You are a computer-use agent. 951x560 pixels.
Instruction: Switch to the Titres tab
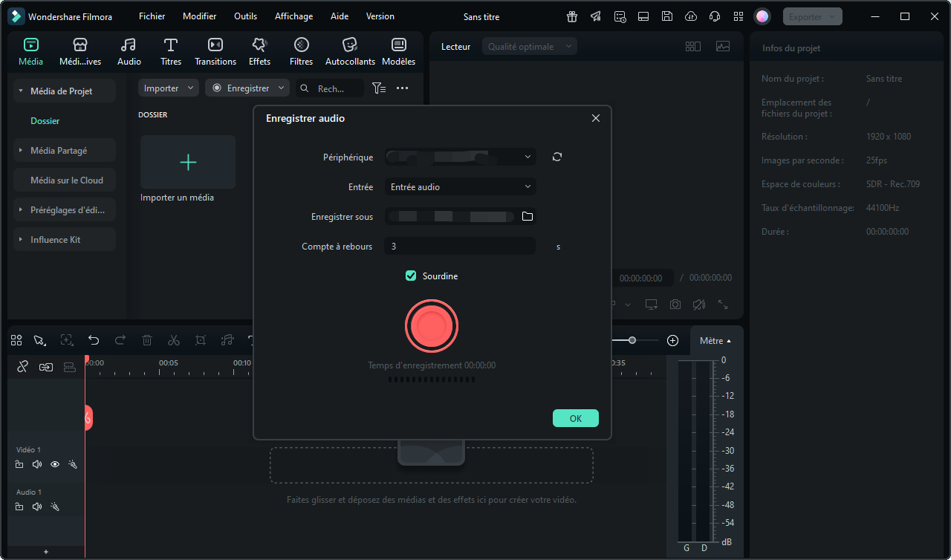point(171,52)
